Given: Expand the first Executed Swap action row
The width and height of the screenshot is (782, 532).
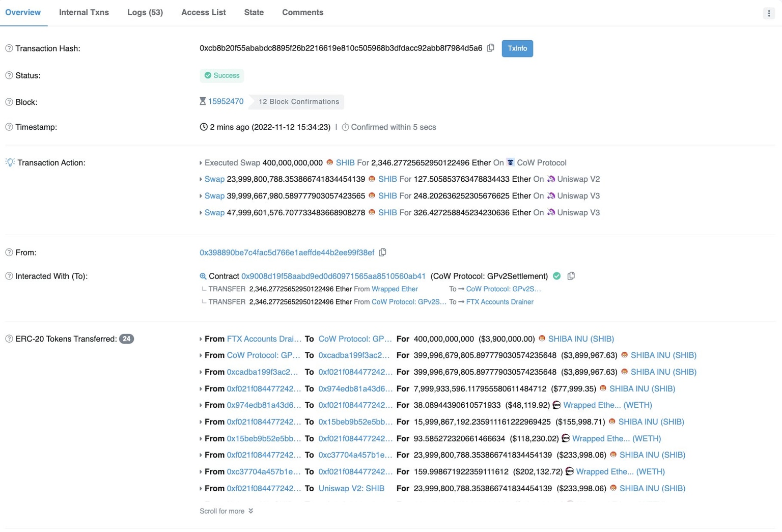Looking at the screenshot, I should point(200,162).
